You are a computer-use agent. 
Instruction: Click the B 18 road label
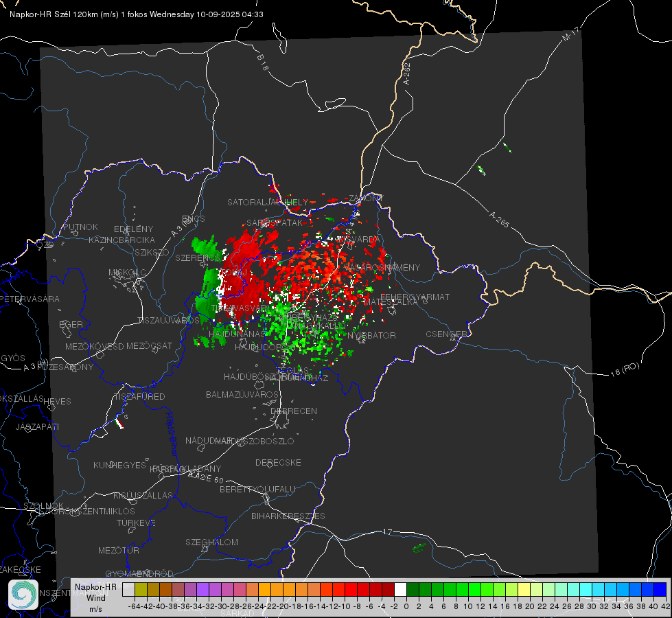tap(263, 62)
